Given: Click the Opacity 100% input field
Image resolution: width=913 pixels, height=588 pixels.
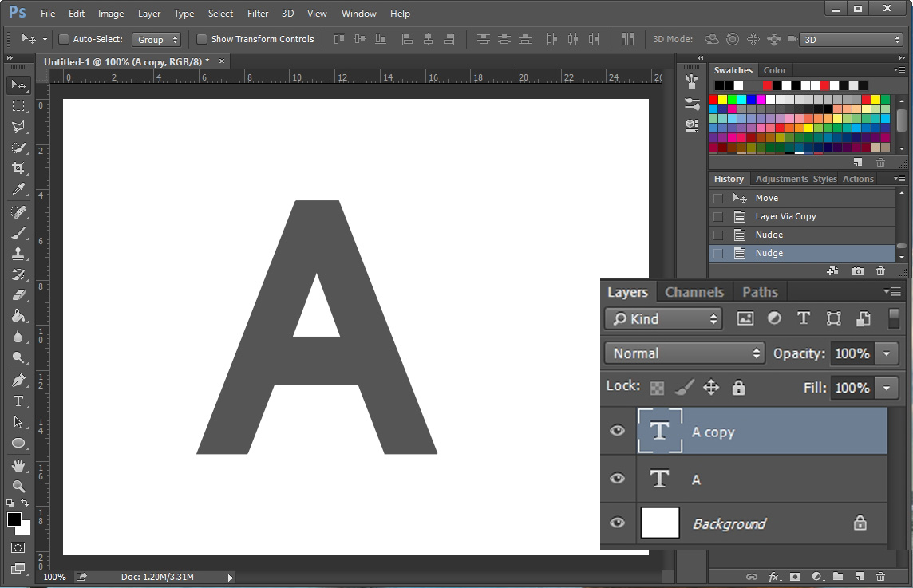Looking at the screenshot, I should pyautogui.click(x=852, y=353).
